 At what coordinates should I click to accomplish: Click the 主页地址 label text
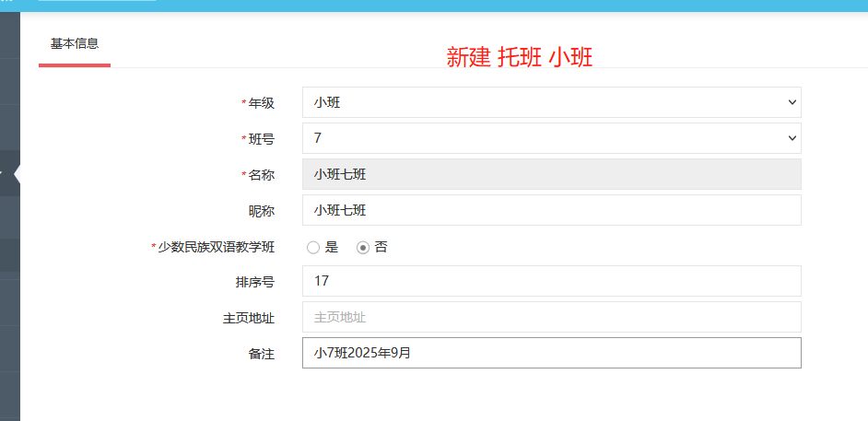pos(248,318)
